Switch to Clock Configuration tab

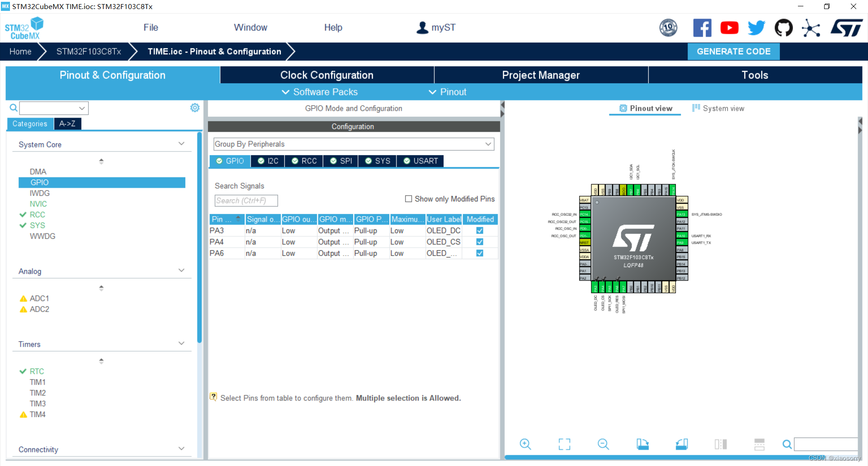coord(327,75)
